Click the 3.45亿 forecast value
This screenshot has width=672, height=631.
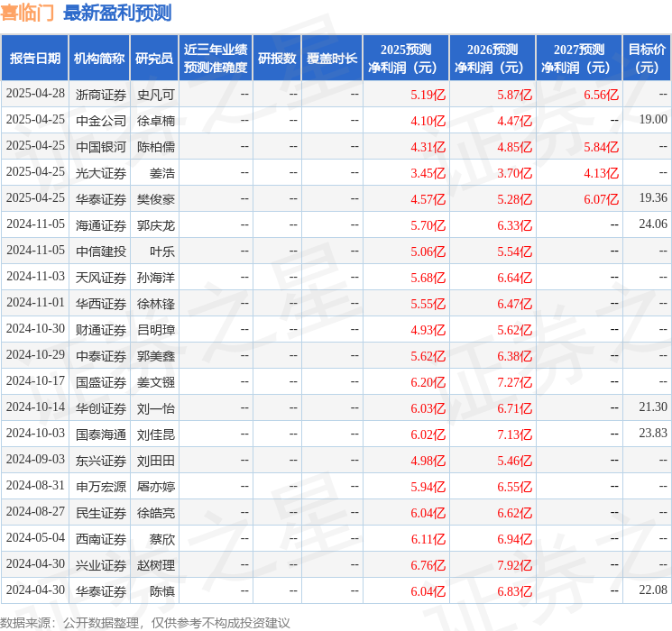pos(428,173)
